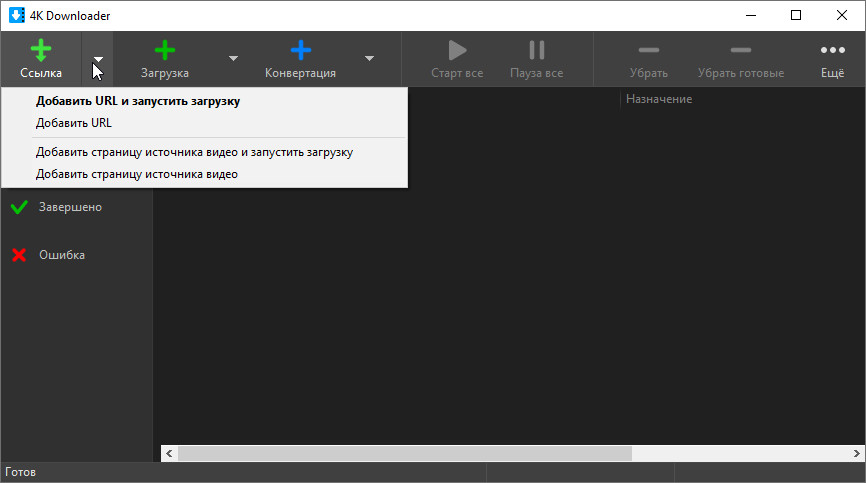The width and height of the screenshot is (866, 483).
Task: Click the green plus Ссылка icon
Action: click(x=41, y=51)
